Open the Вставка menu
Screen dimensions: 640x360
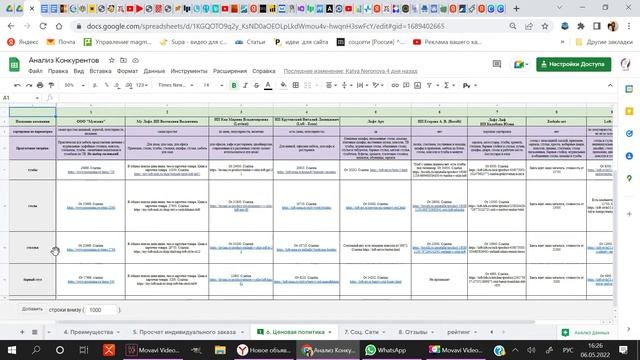(x=100, y=71)
